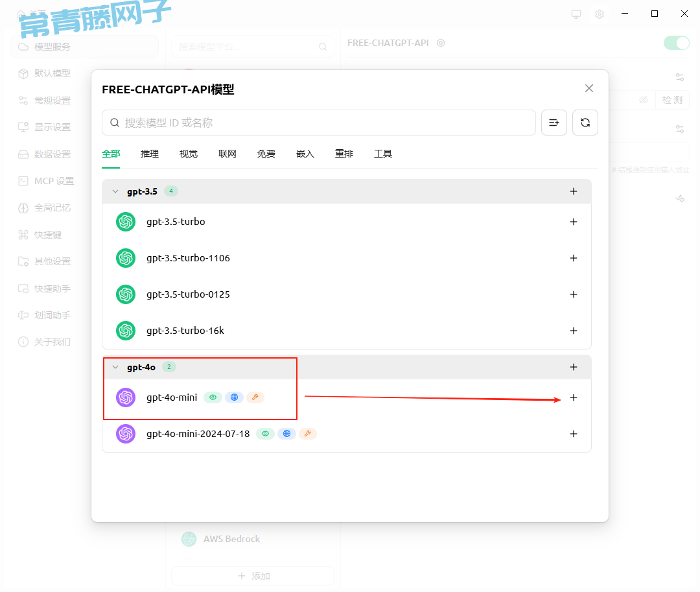Switch to the 视觉 tab
This screenshot has width=700, height=592.
[x=189, y=154]
